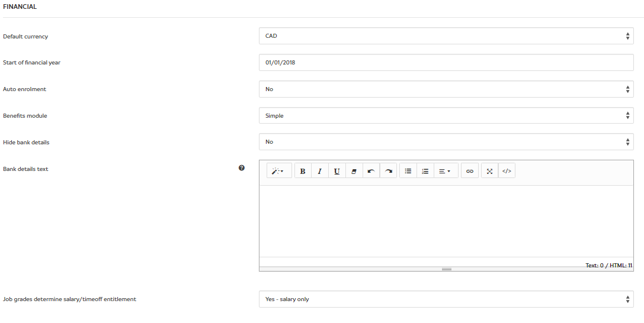
Task: Toggle italic text formatting
Action: click(320, 171)
